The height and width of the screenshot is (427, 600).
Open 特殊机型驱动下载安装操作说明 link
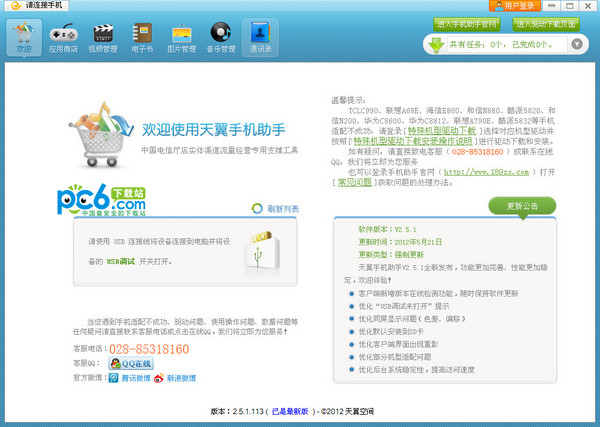(412, 142)
